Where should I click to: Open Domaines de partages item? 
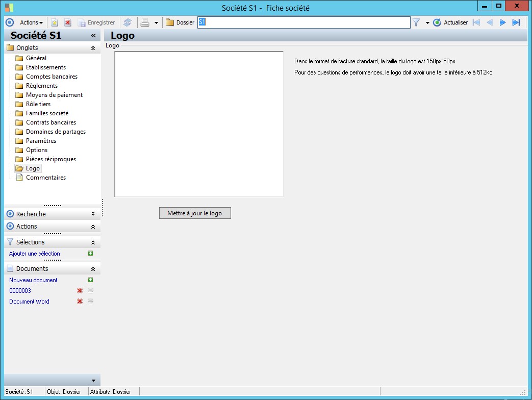(x=56, y=131)
